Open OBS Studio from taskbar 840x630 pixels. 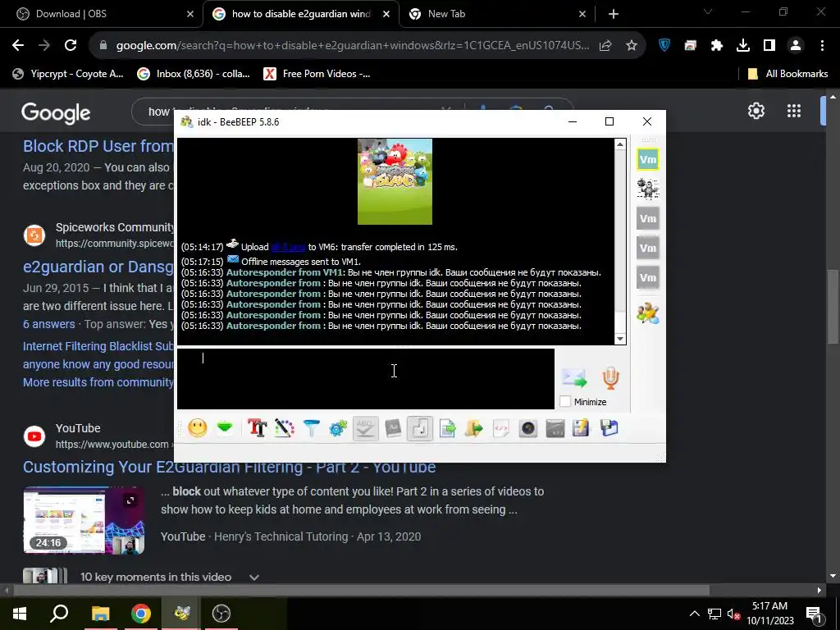pyautogui.click(x=221, y=613)
